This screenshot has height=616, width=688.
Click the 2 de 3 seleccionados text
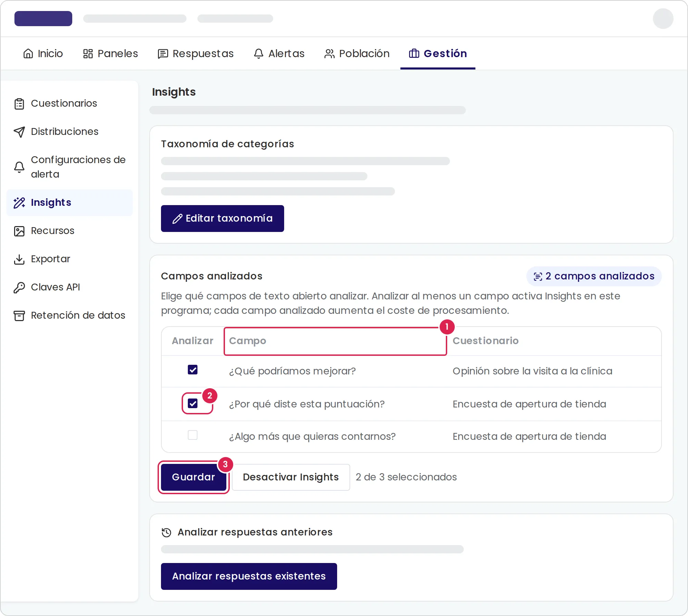[x=406, y=477]
